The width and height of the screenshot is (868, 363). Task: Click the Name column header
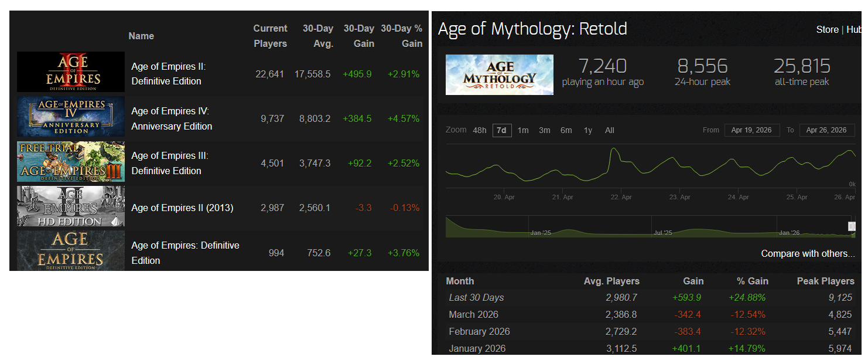click(x=141, y=36)
